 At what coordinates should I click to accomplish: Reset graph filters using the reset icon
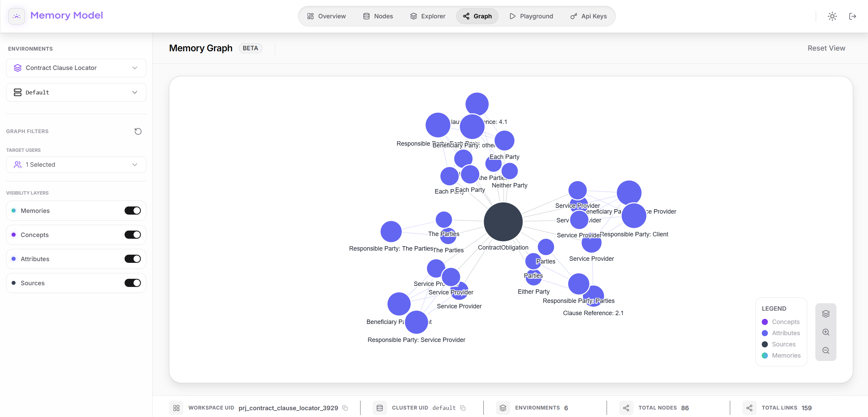pos(137,131)
